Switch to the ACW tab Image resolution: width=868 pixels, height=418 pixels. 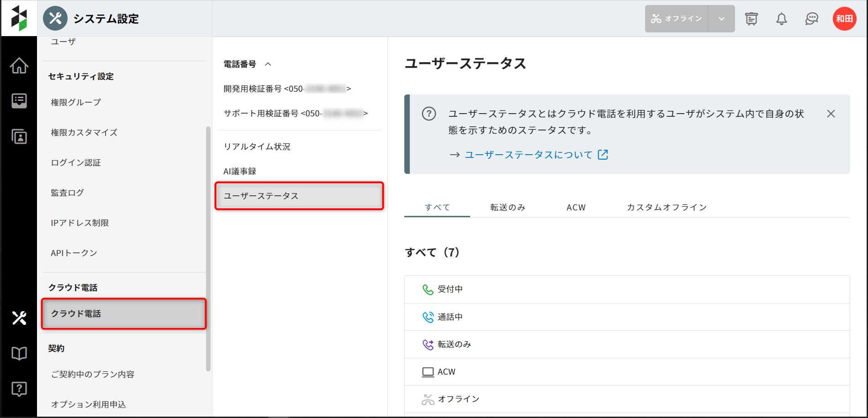[x=576, y=207]
